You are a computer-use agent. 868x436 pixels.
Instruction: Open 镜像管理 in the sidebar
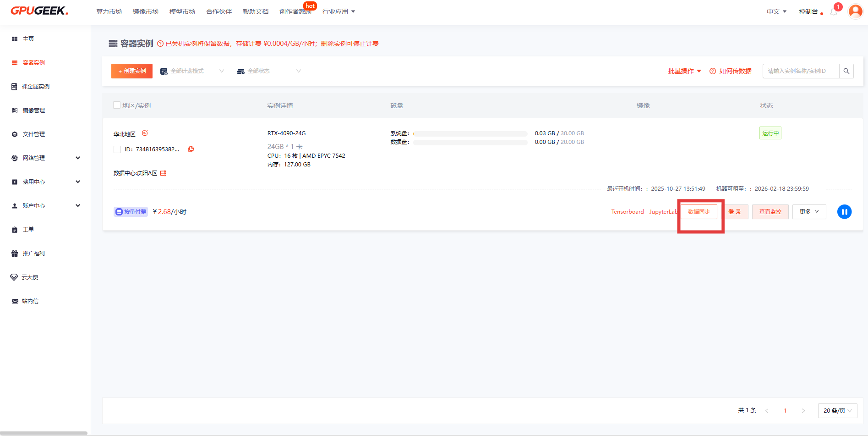point(34,110)
